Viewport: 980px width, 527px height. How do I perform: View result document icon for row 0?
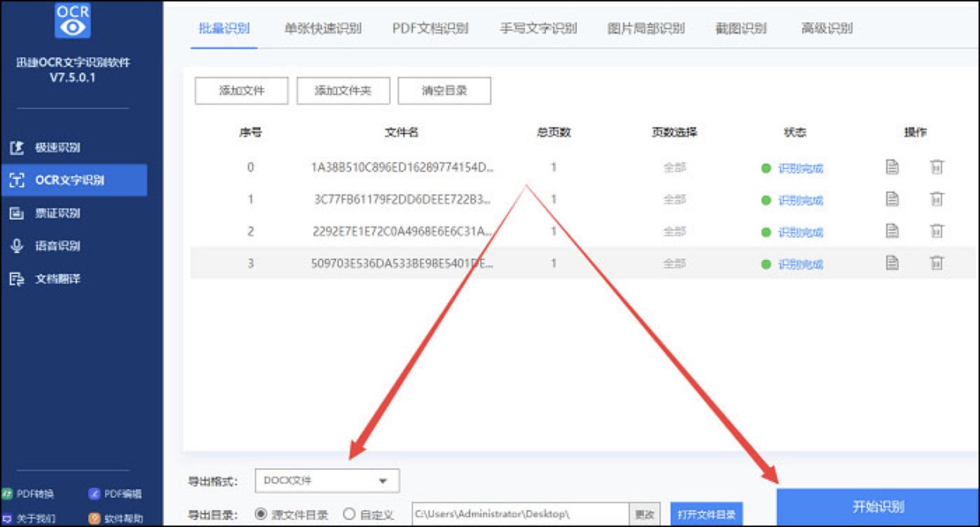click(892, 167)
